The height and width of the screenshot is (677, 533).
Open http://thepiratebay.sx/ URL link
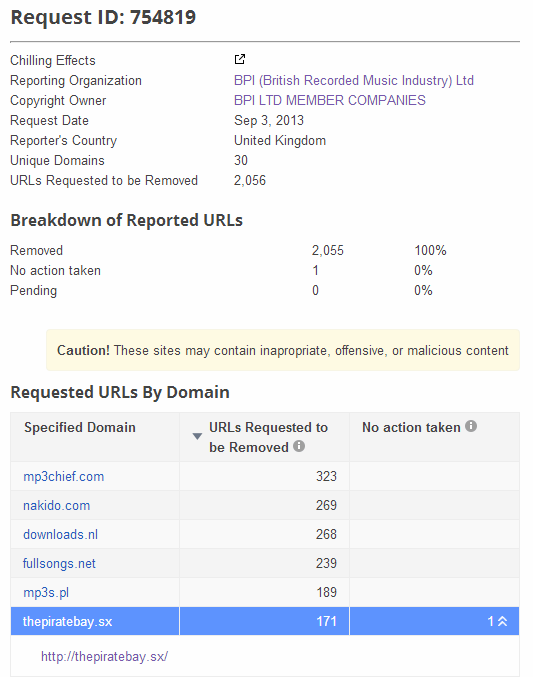(105, 657)
